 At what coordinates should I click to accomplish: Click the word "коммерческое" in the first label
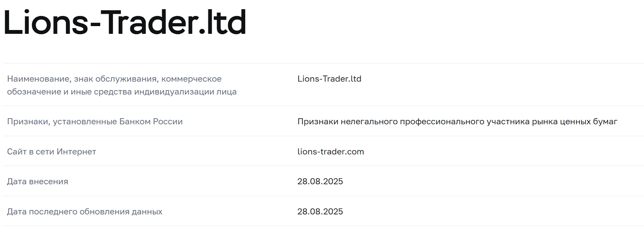[x=192, y=79]
